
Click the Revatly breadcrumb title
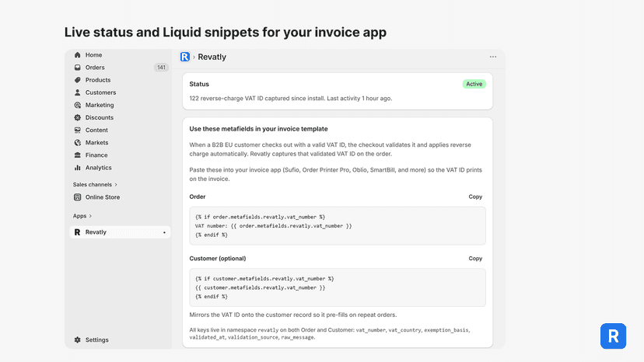(x=212, y=57)
